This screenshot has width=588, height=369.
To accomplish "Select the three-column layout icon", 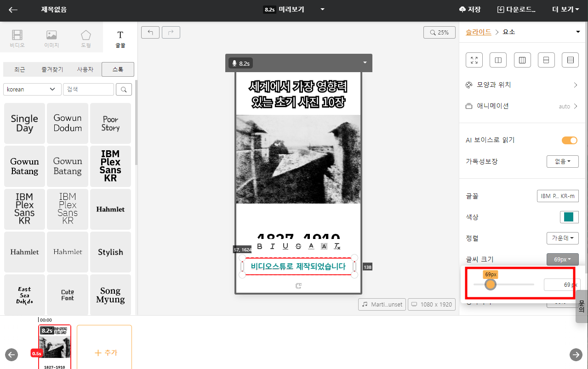I will point(522,60).
